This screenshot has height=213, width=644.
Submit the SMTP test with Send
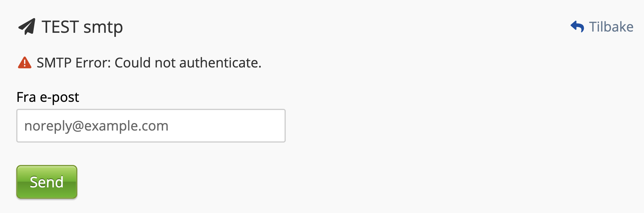point(47,182)
